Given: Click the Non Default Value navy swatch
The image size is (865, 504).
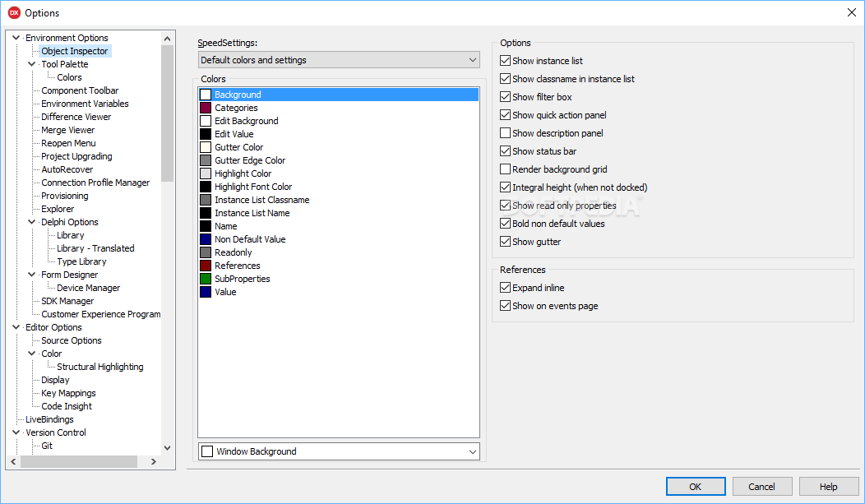Looking at the screenshot, I should [206, 239].
